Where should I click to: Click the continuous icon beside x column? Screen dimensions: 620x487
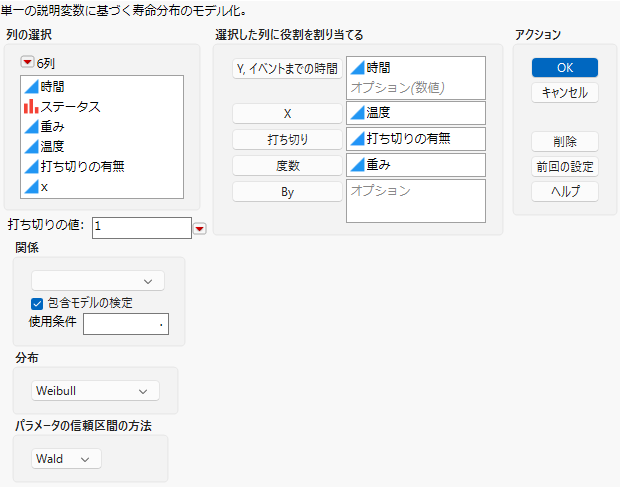(x=31, y=187)
